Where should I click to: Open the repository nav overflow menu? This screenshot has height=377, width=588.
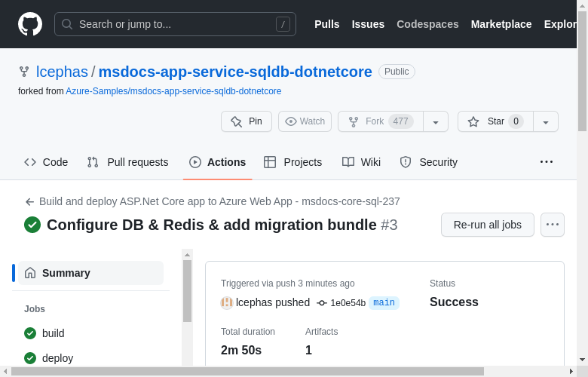point(547,161)
